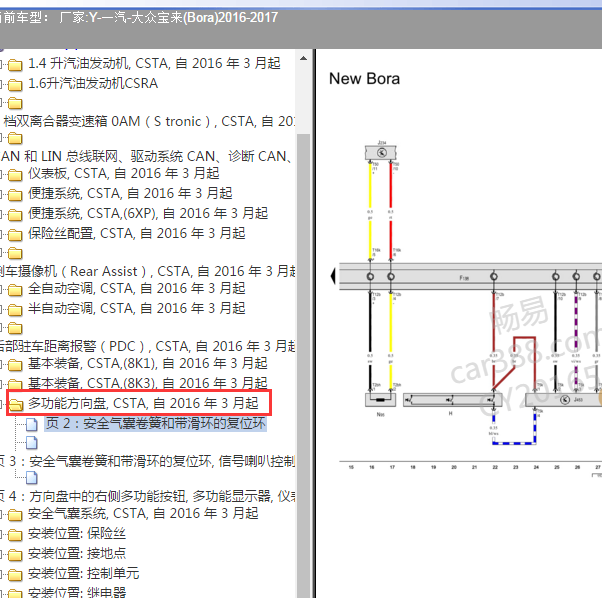Image resolution: width=602 pixels, height=598 pixels.
Task: Select 便捷系统, CSTA,(6XP) entry
Action: click(148, 213)
